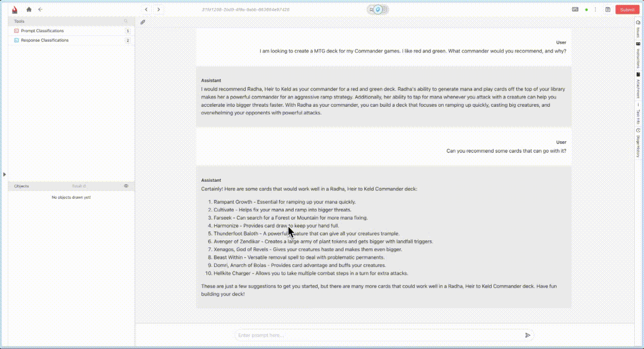
Task: Click the count badge 1 for Prompt Classifications
Action: click(128, 31)
